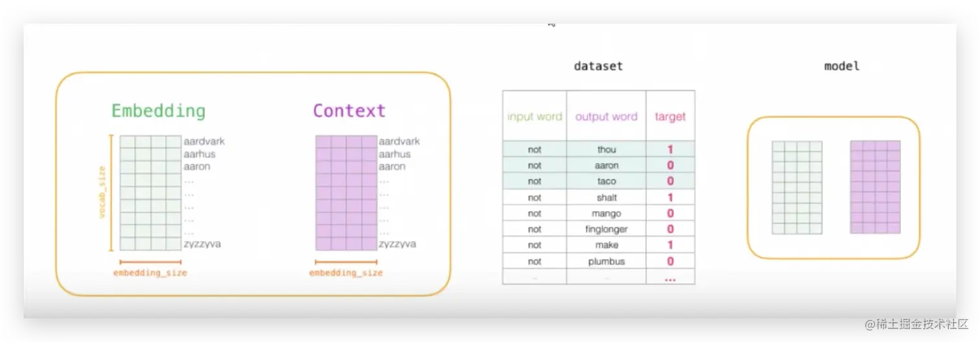
Task: Click the thou cell in dataset table
Action: tap(607, 149)
